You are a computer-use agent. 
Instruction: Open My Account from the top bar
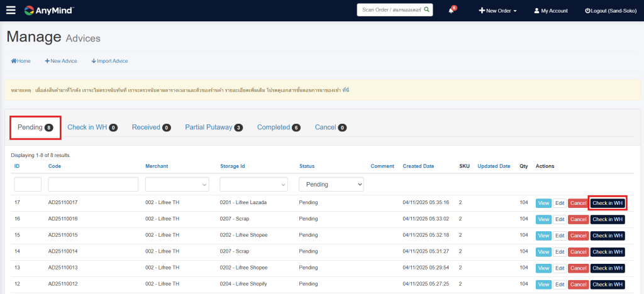point(550,11)
